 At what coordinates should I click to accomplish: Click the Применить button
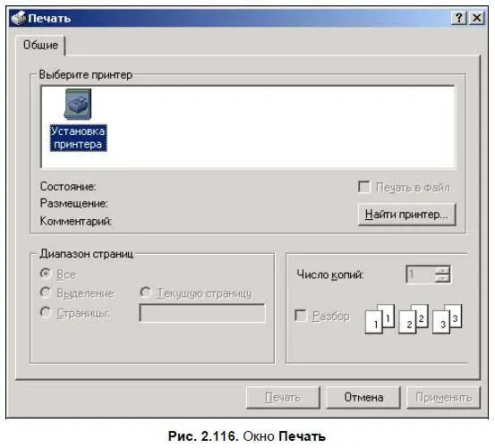pyautogui.click(x=443, y=397)
